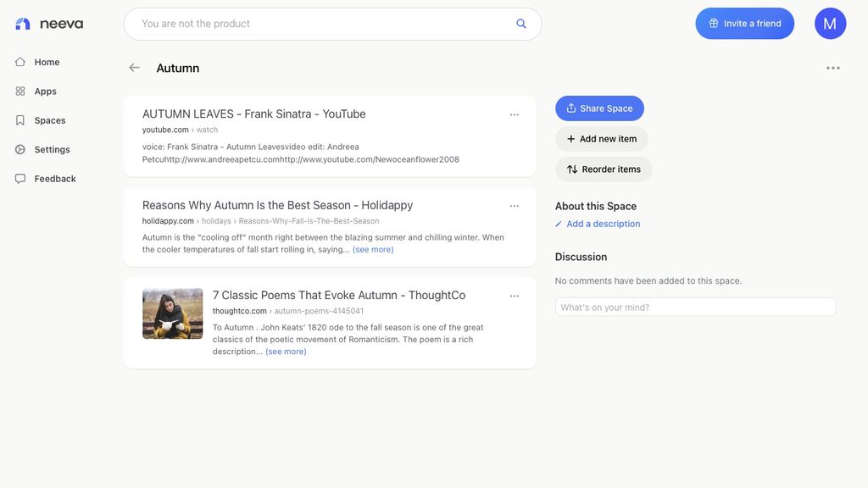Click the ThoughtCo article thumbnail image
This screenshot has width=868, height=488.
tap(172, 313)
